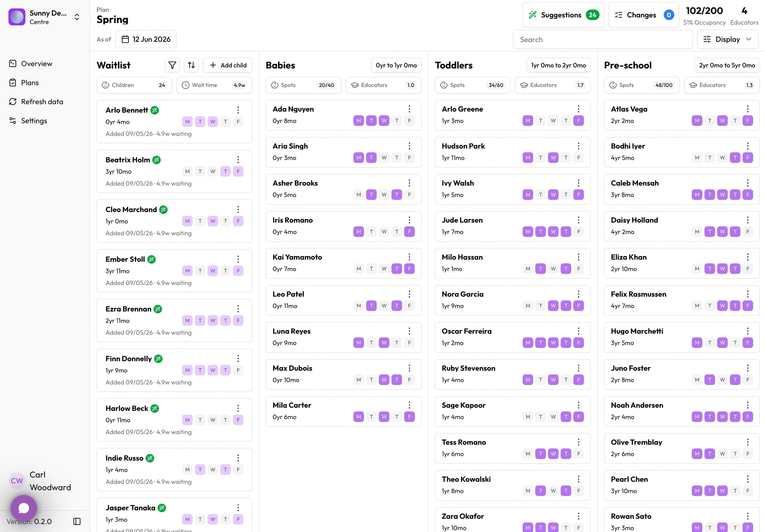Open Indie Russo's three-dot menu
765x532 pixels.
(x=238, y=458)
